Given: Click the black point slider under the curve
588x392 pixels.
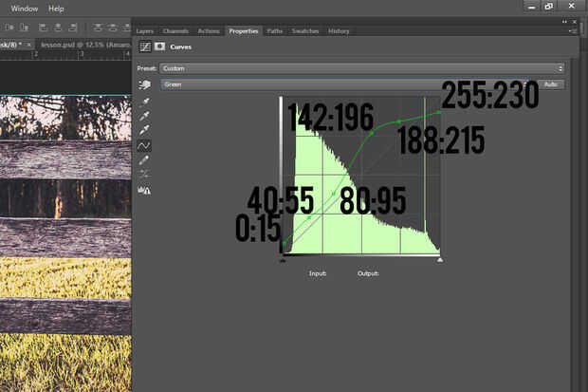Looking at the screenshot, I should click(x=283, y=260).
